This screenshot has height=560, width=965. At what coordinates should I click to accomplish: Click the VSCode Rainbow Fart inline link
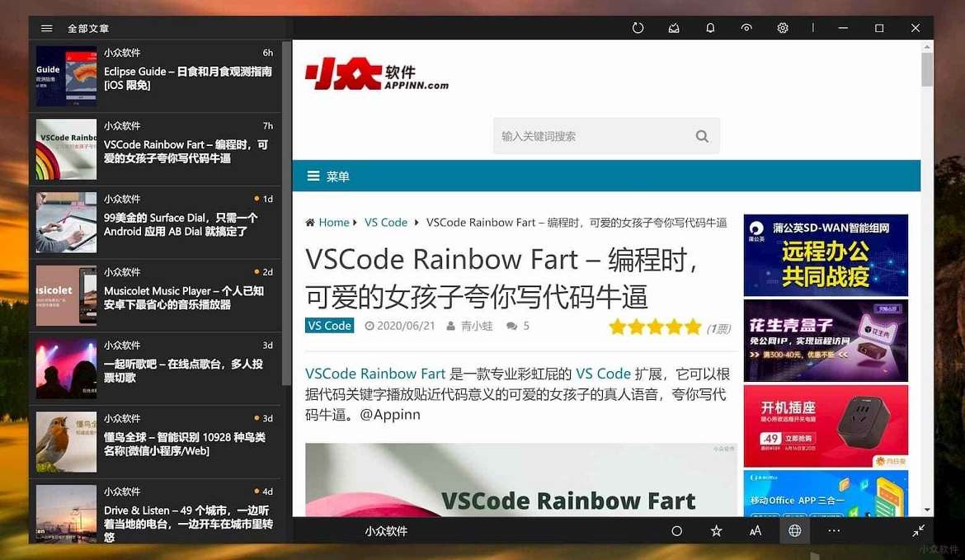coord(374,374)
